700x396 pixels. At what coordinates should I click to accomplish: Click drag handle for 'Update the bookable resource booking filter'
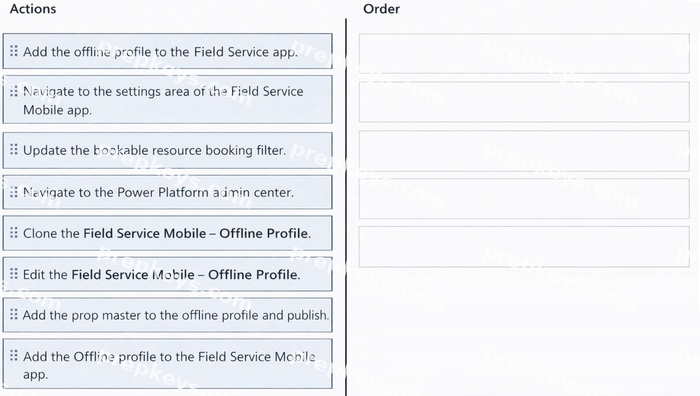tap(14, 149)
